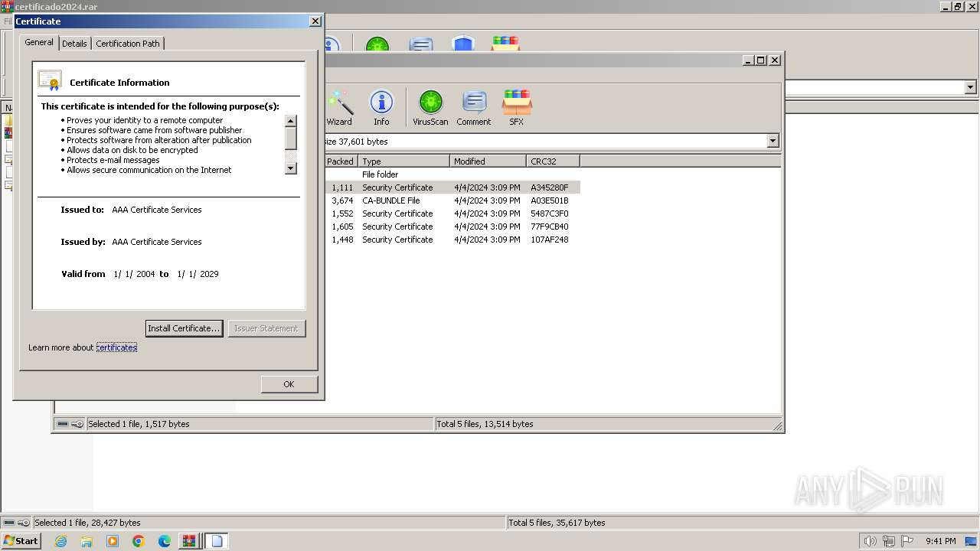This screenshot has height=551, width=980.
Task: Click the key icon in back window status bar
Action: [24, 523]
